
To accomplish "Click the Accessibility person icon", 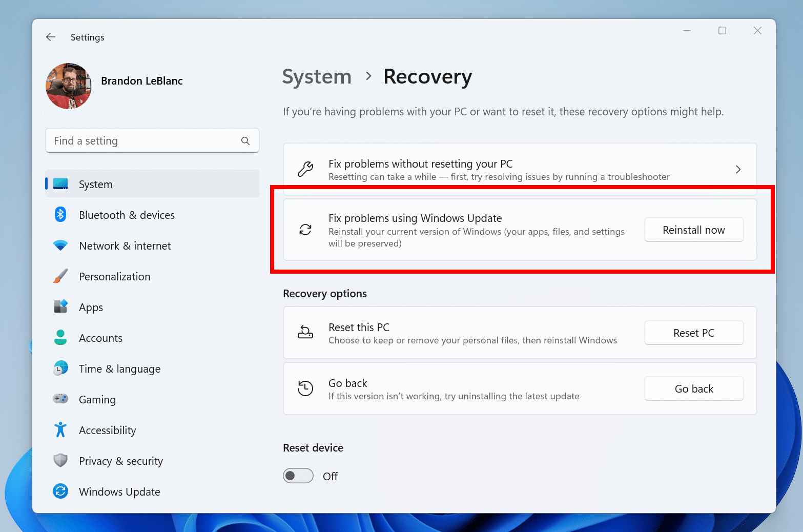I will point(60,429).
